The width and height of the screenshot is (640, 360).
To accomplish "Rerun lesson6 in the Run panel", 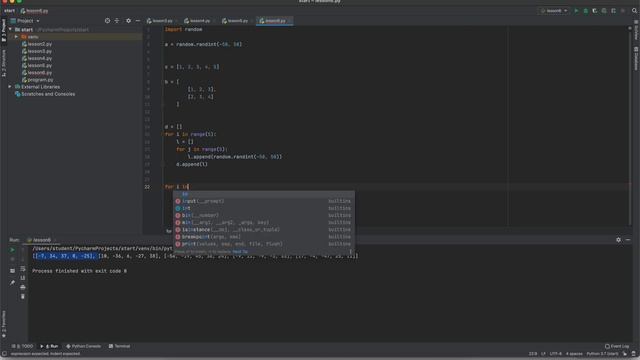I will [x=12, y=249].
